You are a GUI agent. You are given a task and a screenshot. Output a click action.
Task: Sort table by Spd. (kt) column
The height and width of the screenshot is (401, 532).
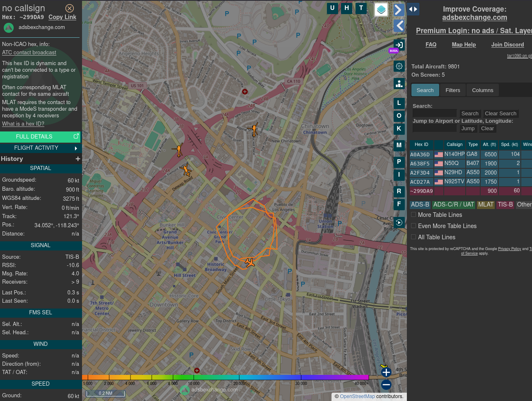coord(510,144)
